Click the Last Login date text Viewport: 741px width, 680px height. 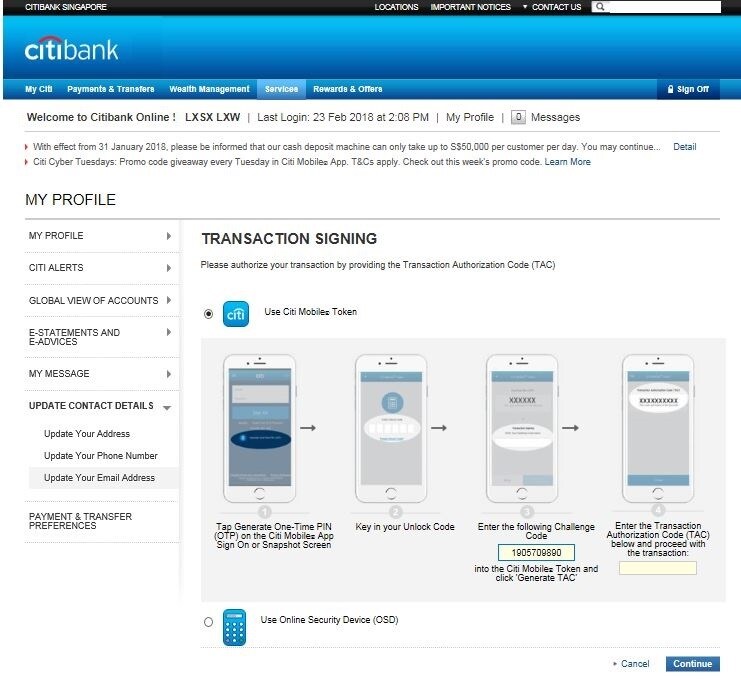click(x=343, y=117)
